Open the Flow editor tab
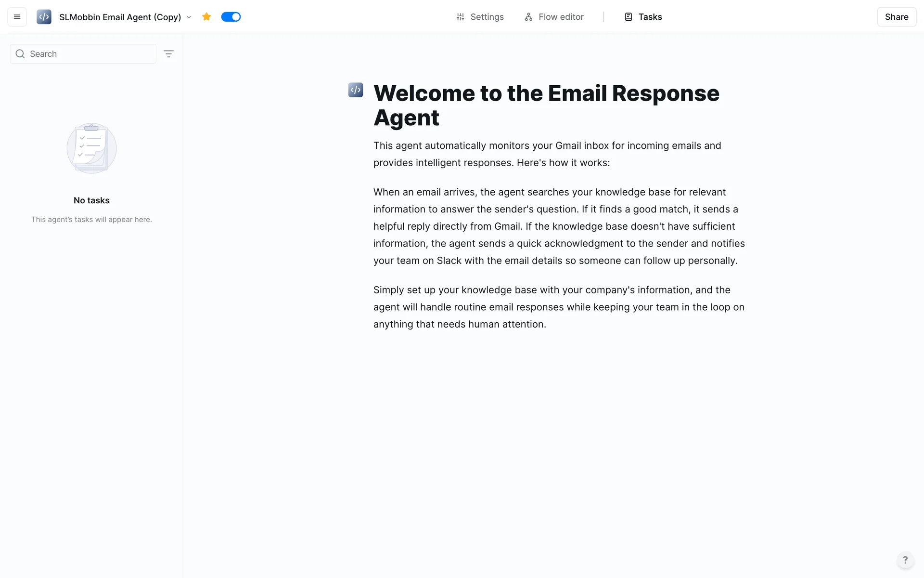The height and width of the screenshot is (578, 924). point(561,17)
